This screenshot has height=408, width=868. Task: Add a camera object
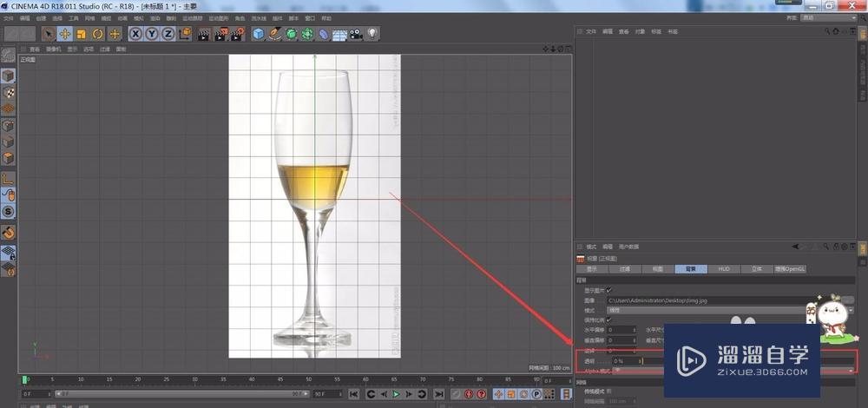pyautogui.click(x=355, y=34)
